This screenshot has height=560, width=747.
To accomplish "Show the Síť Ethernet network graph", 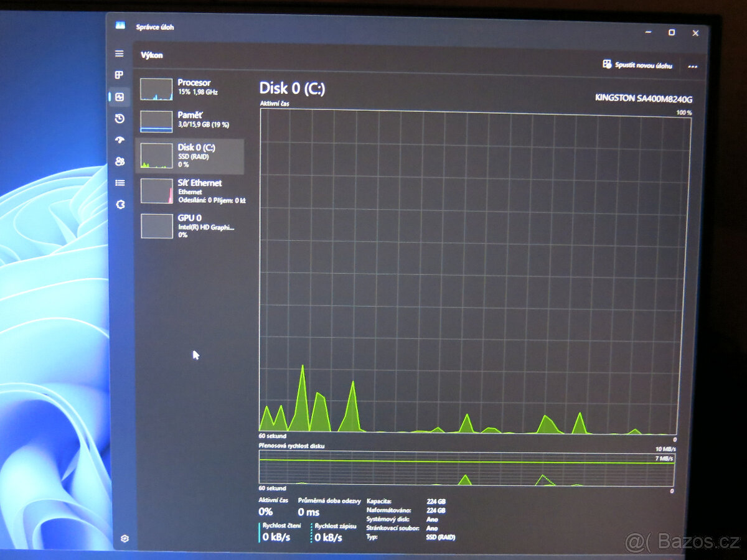I will point(190,190).
